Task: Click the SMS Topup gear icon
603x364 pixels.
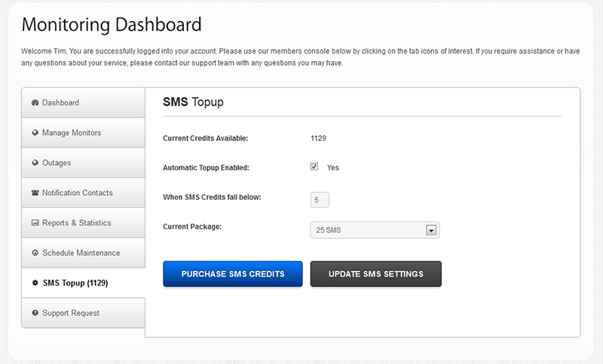Action: (x=35, y=283)
